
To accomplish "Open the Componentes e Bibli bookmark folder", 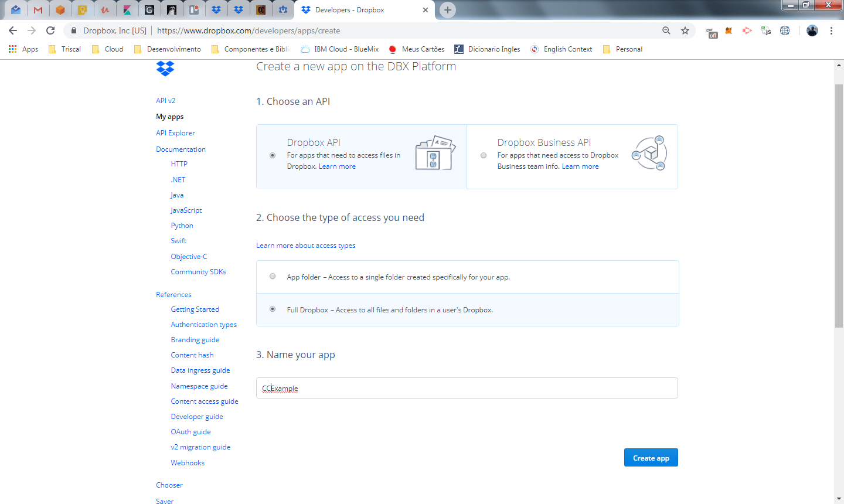I will (251, 49).
